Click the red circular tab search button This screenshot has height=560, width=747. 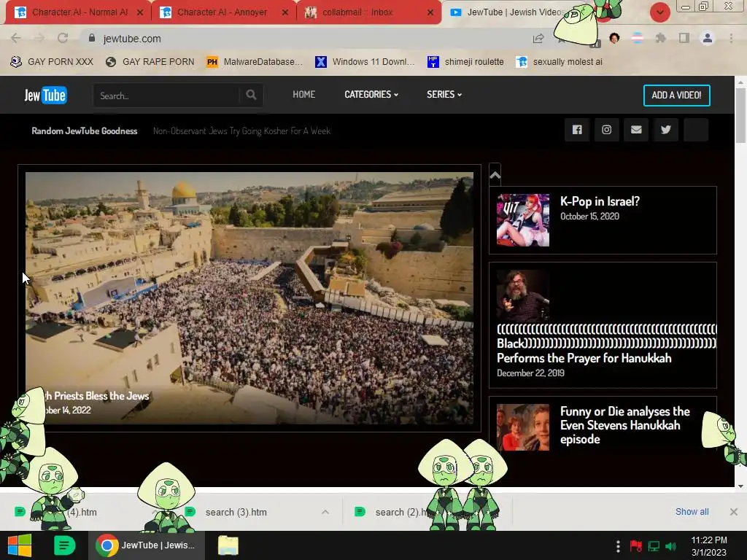point(659,12)
